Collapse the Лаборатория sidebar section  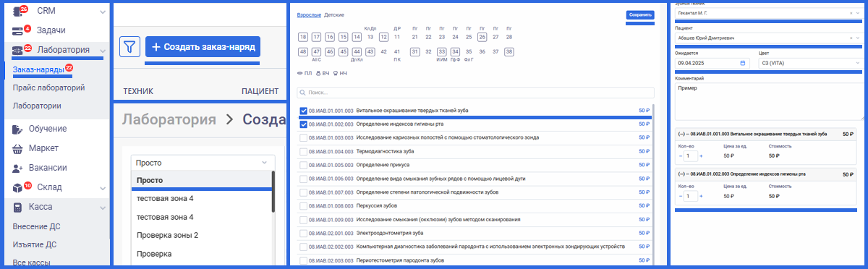pos(103,51)
